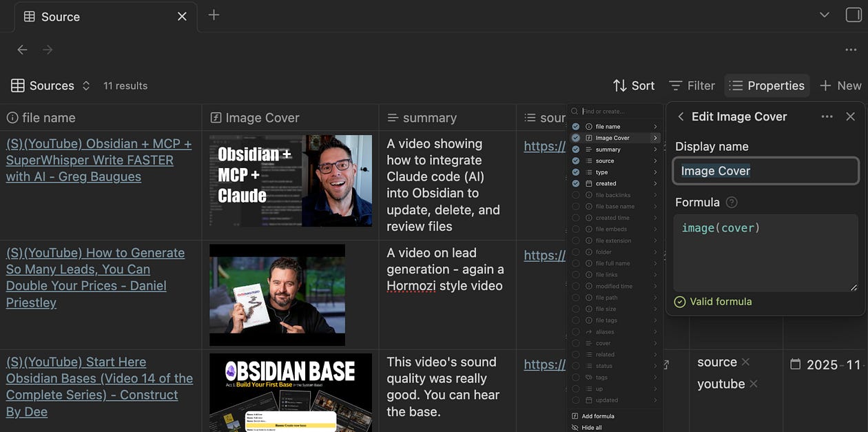Expand the status property chevron

(655, 366)
